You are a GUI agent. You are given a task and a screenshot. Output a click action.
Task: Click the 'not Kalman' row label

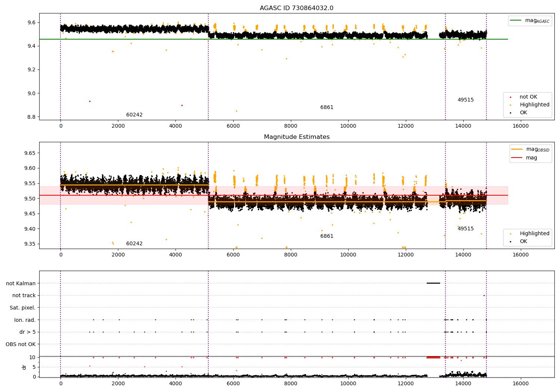[21, 283]
